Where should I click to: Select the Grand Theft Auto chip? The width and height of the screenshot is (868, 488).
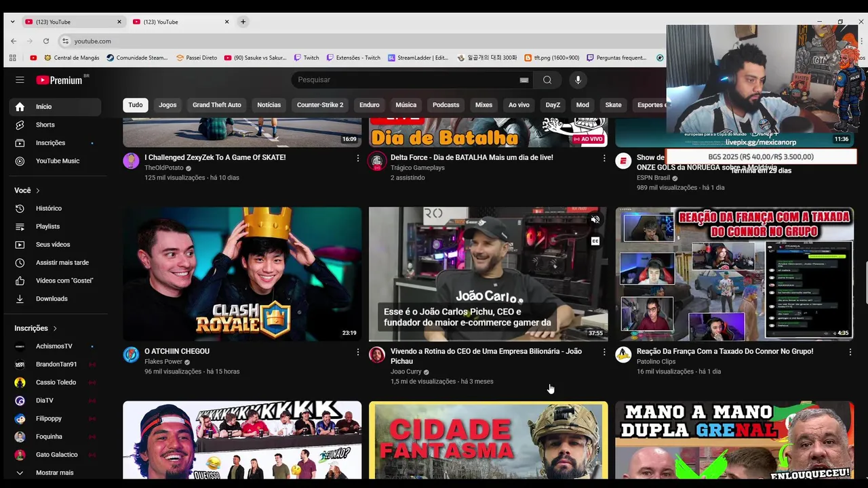pyautogui.click(x=216, y=105)
